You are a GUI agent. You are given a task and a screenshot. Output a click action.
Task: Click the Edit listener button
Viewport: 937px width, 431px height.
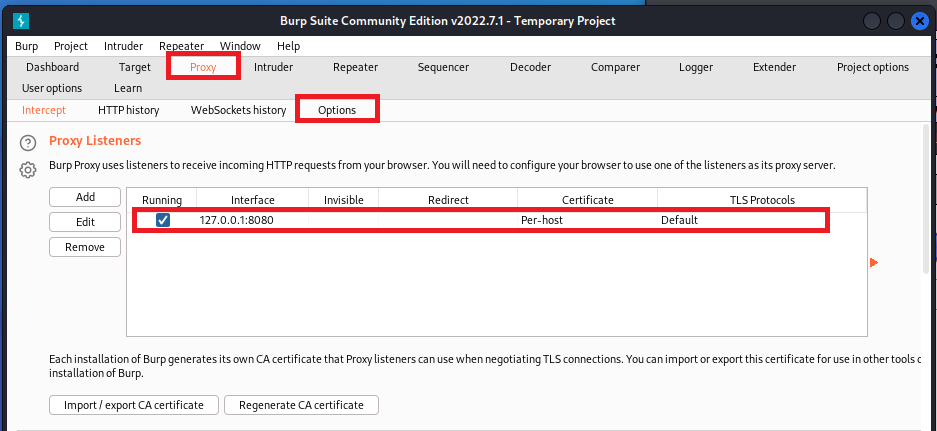click(85, 222)
